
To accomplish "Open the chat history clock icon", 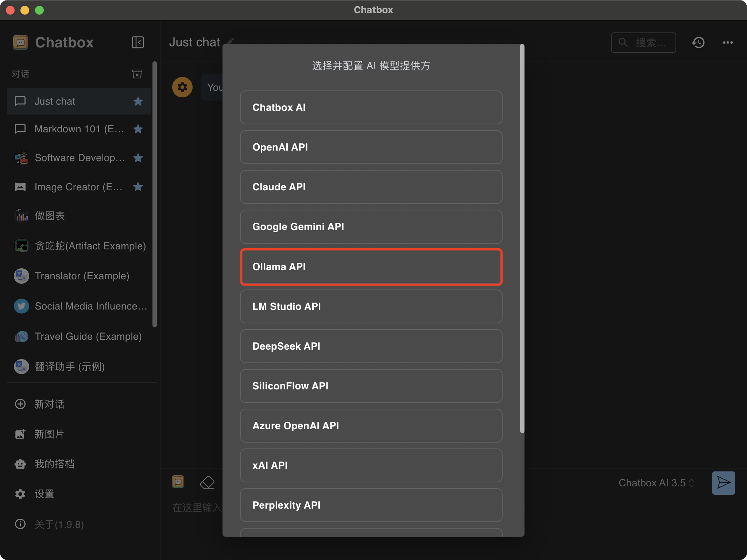I will tap(698, 43).
